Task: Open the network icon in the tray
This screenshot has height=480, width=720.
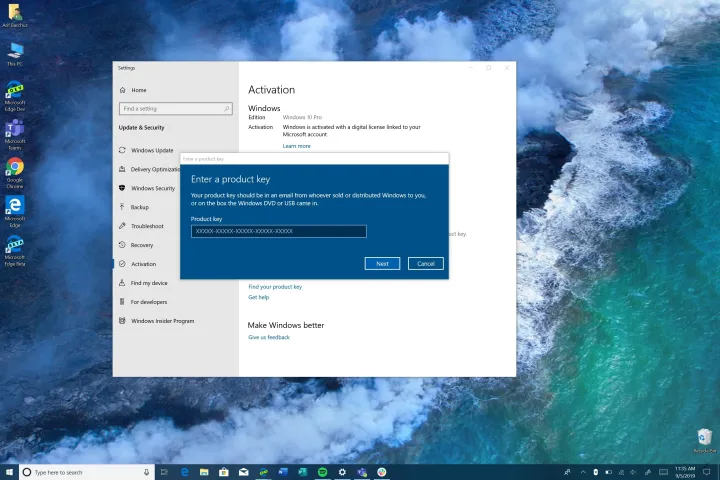Action: [621, 472]
